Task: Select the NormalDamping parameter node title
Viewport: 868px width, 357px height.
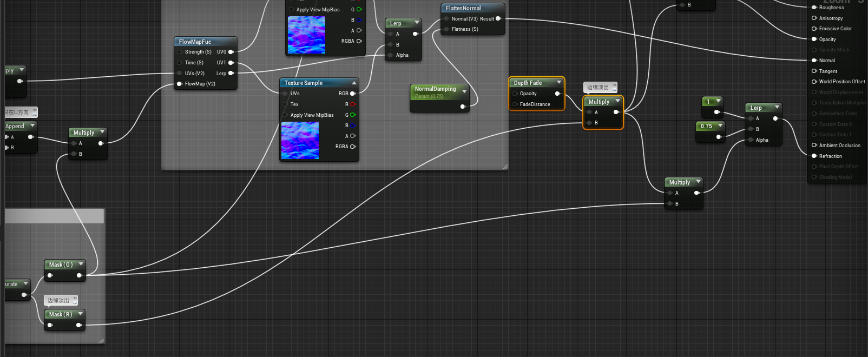Action: 435,89
